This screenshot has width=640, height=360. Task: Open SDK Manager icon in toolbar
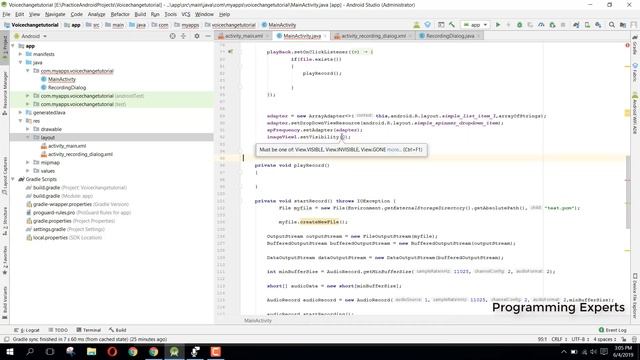pos(598,25)
